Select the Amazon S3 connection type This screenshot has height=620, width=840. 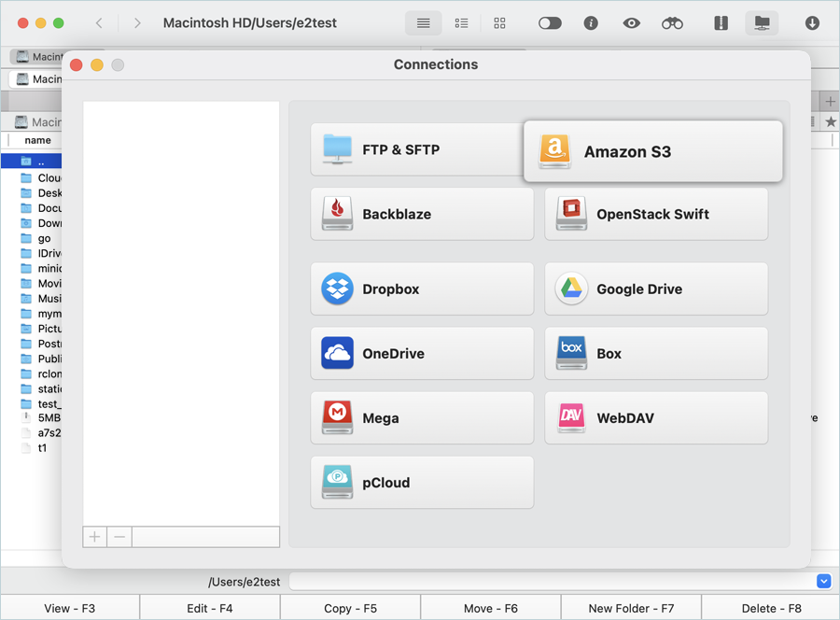(x=653, y=151)
